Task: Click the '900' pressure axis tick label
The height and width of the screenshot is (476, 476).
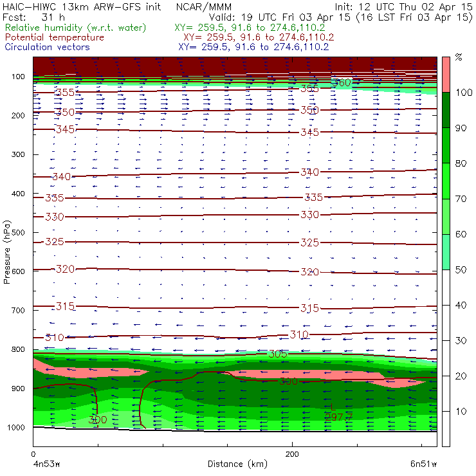Action: pyautogui.click(x=18, y=389)
